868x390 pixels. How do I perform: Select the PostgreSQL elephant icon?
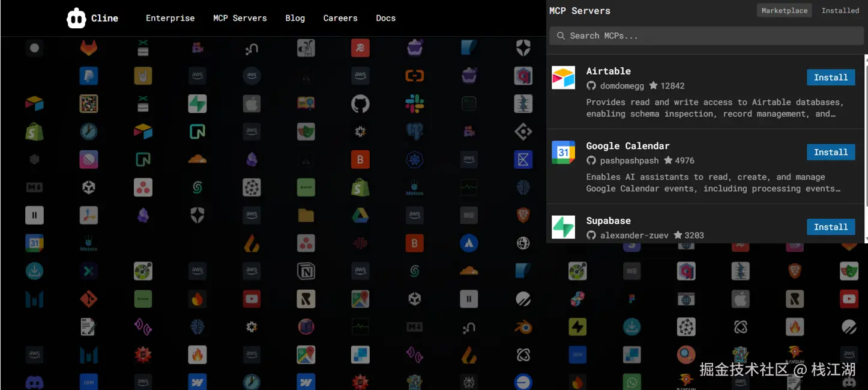414,132
